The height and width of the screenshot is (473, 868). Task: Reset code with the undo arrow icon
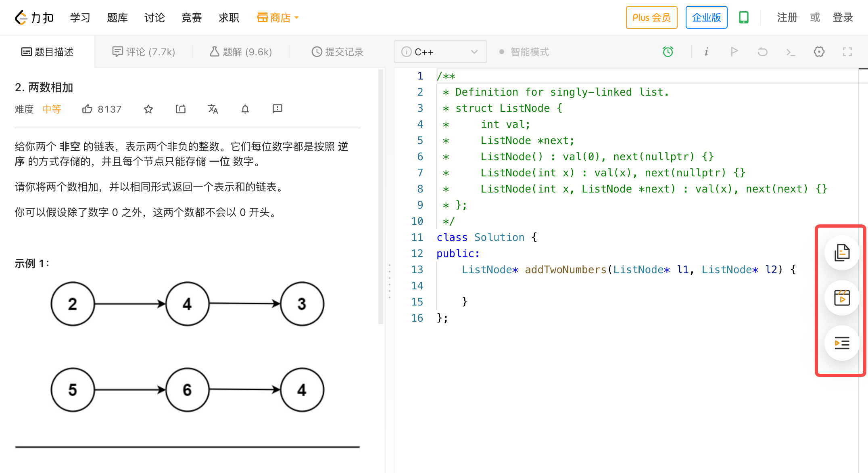pyautogui.click(x=762, y=52)
